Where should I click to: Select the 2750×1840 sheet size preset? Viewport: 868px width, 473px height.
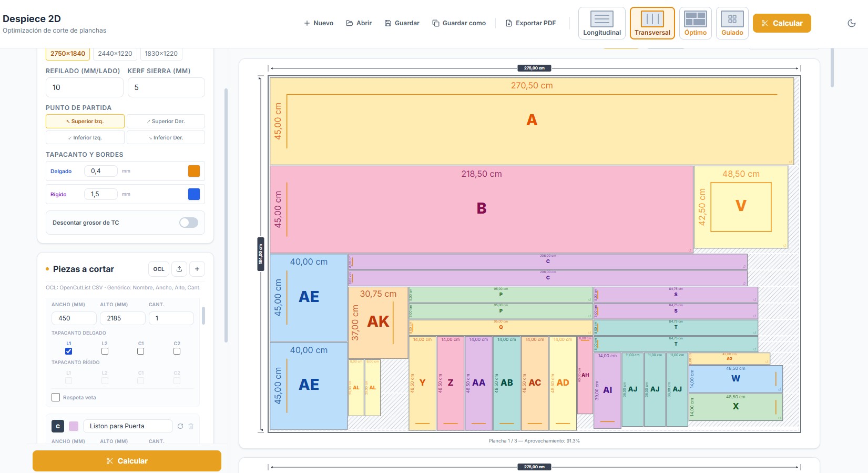coord(68,54)
